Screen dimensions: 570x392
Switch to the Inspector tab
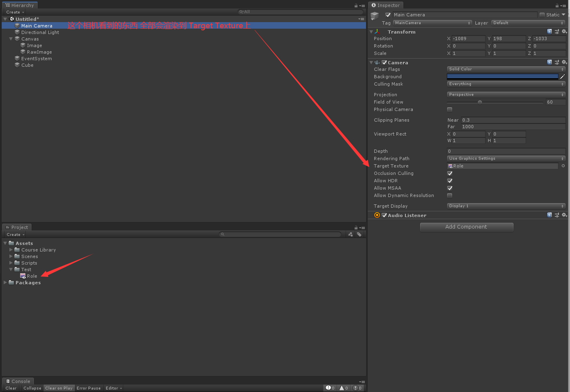pos(386,5)
